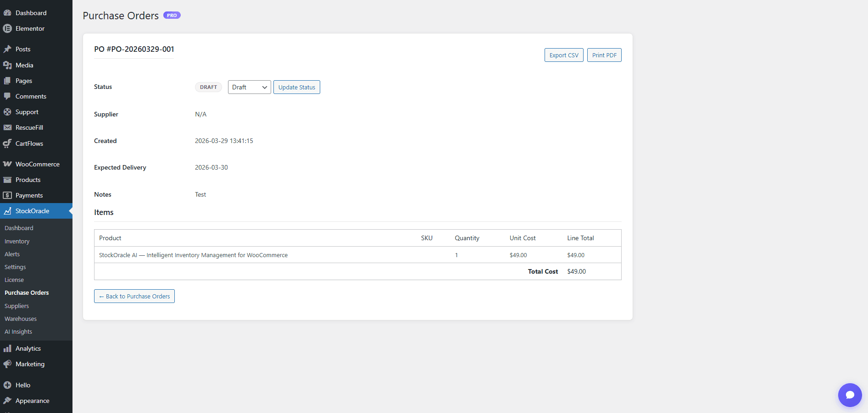Viewport: 868px width, 413px height.
Task: Open the Pages menu
Action: click(24, 81)
